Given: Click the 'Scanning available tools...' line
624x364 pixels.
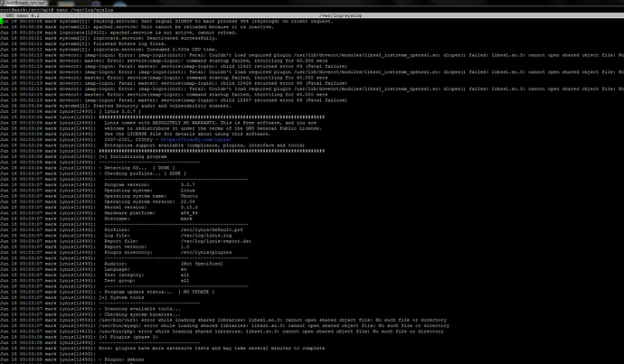Looking at the screenshot, I should click(x=139, y=309).
